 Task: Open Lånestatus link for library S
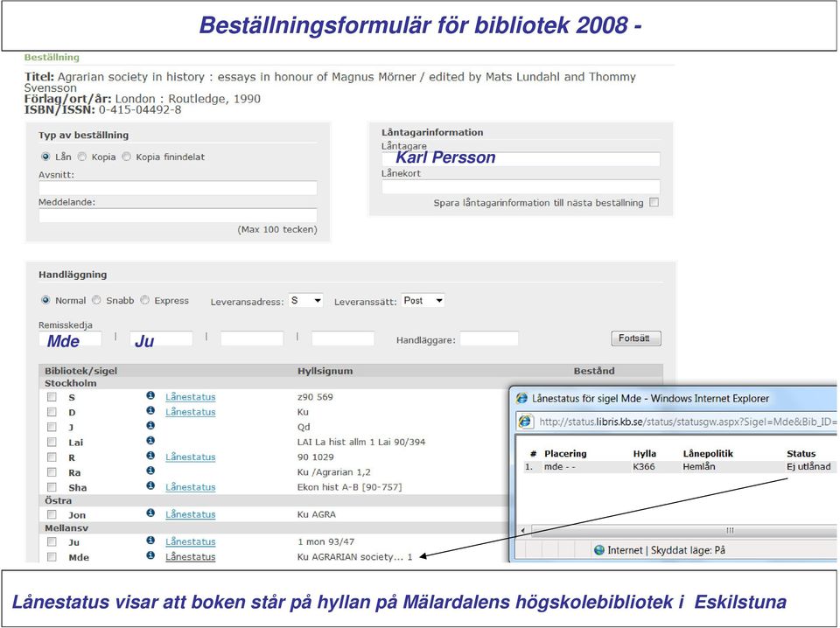(x=190, y=397)
